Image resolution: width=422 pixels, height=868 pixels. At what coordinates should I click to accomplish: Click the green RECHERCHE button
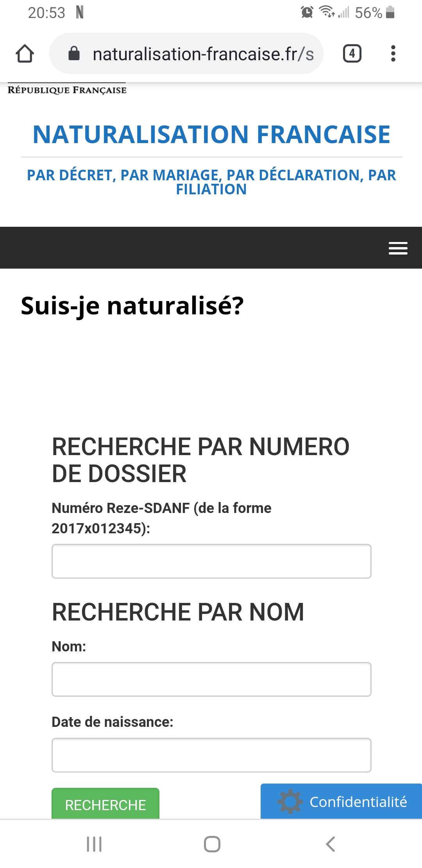(105, 803)
